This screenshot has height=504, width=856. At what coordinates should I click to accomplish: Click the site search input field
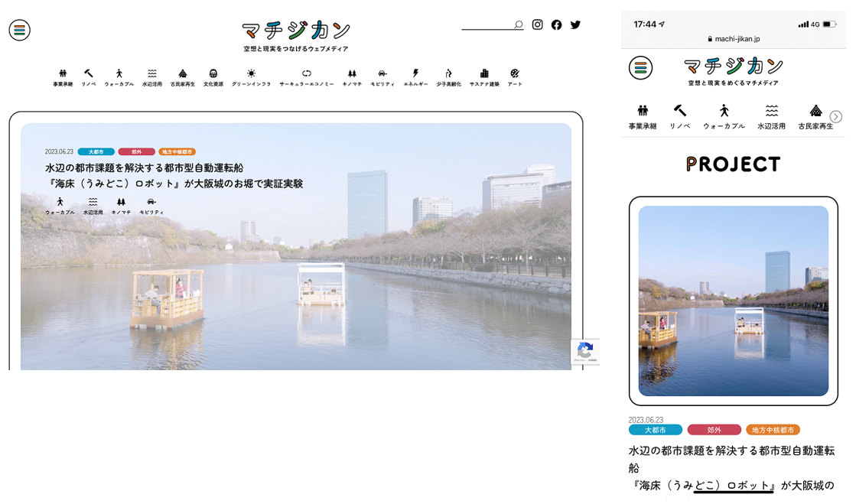(490, 24)
